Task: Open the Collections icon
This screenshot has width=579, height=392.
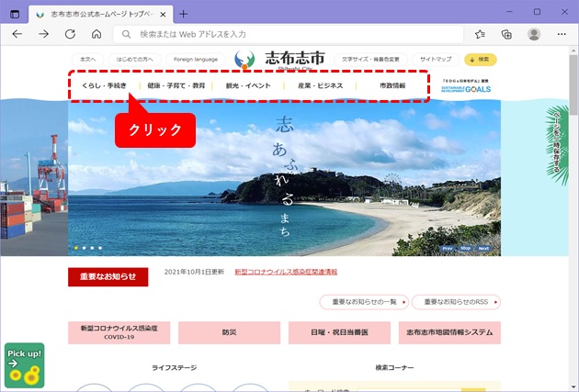Action: pyautogui.click(x=506, y=34)
